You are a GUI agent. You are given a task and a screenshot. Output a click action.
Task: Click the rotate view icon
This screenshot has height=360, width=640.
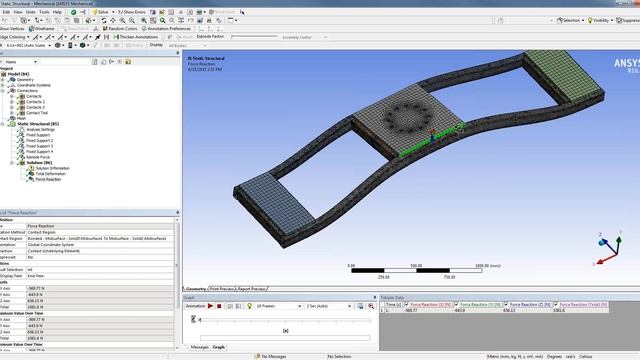104,20
